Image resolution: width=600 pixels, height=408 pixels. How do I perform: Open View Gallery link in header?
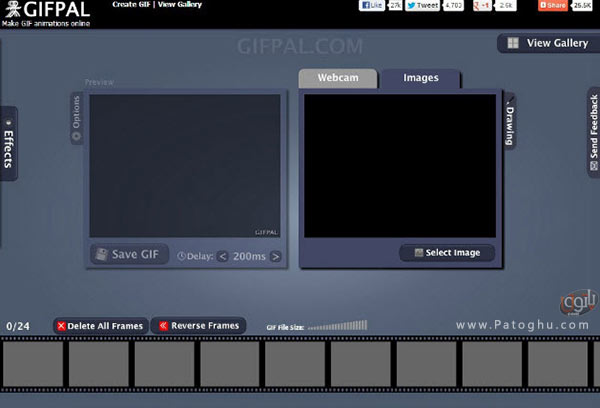(179, 4)
